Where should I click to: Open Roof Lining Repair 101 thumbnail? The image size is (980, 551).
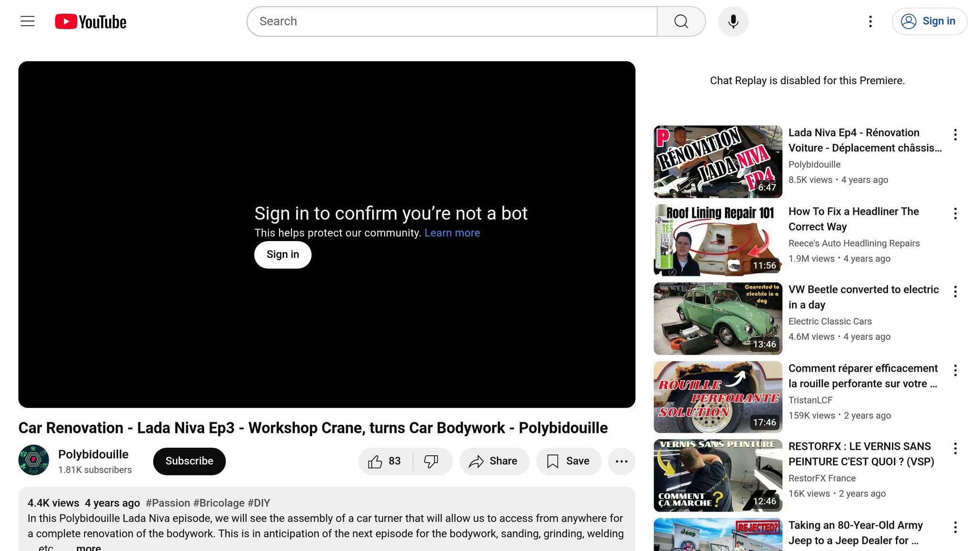coord(718,240)
